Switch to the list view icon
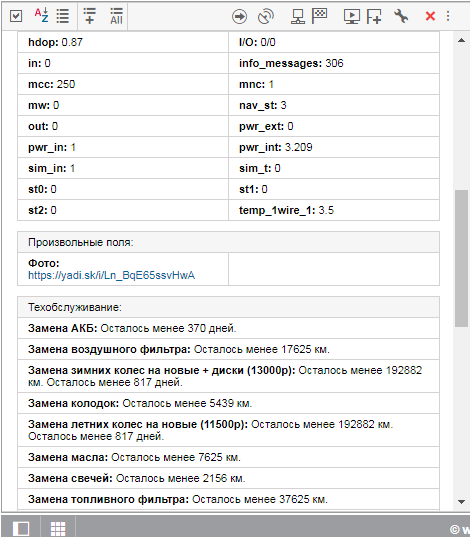Viewport: 470px width, 537px height. [63, 16]
